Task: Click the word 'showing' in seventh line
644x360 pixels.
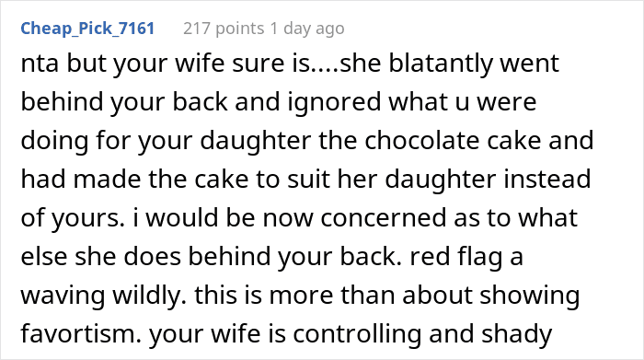Action: click(530, 296)
